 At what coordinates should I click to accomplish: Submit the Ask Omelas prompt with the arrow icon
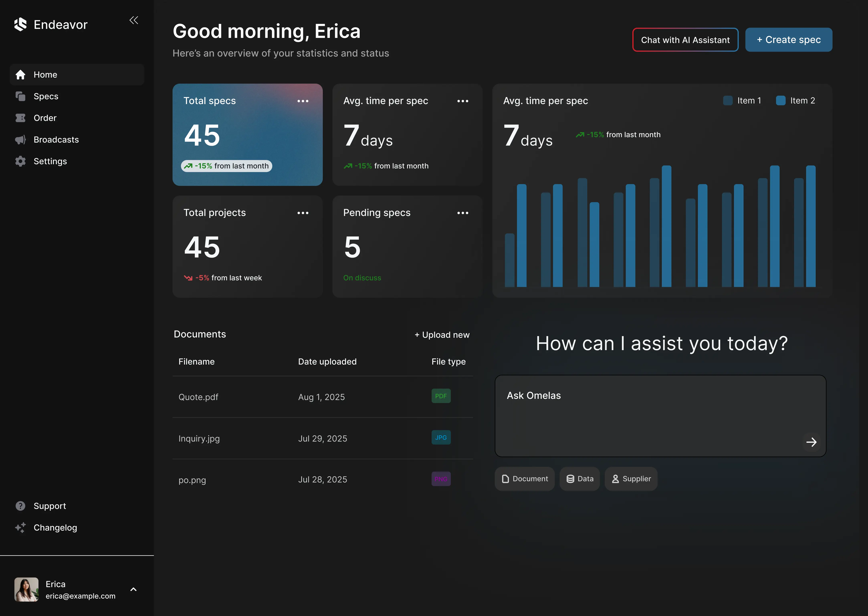pos(812,442)
